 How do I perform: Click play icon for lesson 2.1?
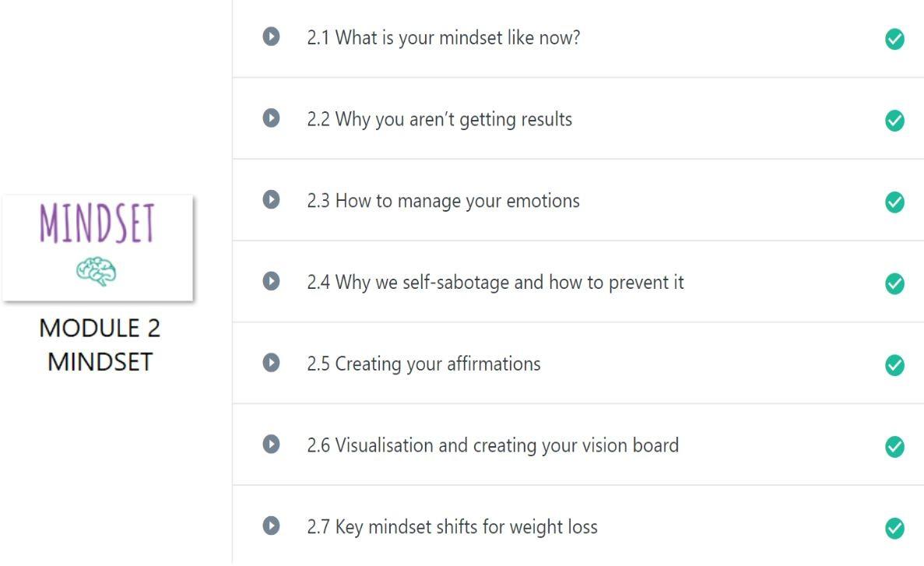point(271,37)
